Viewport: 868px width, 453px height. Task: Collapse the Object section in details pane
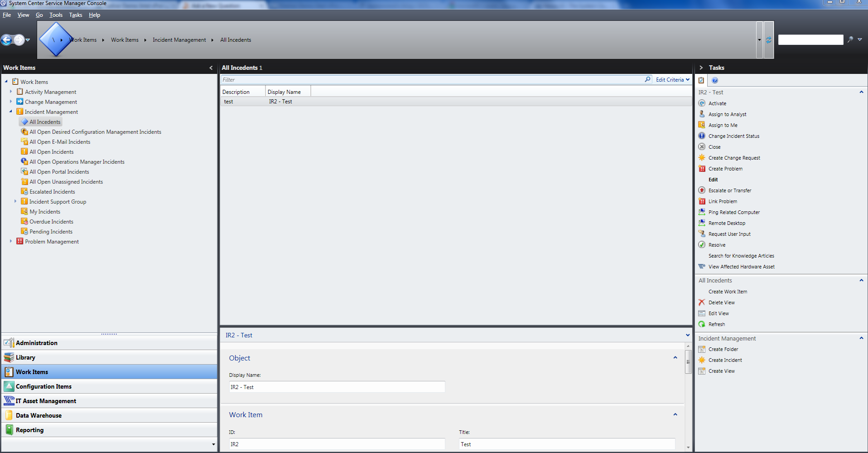[675, 358]
